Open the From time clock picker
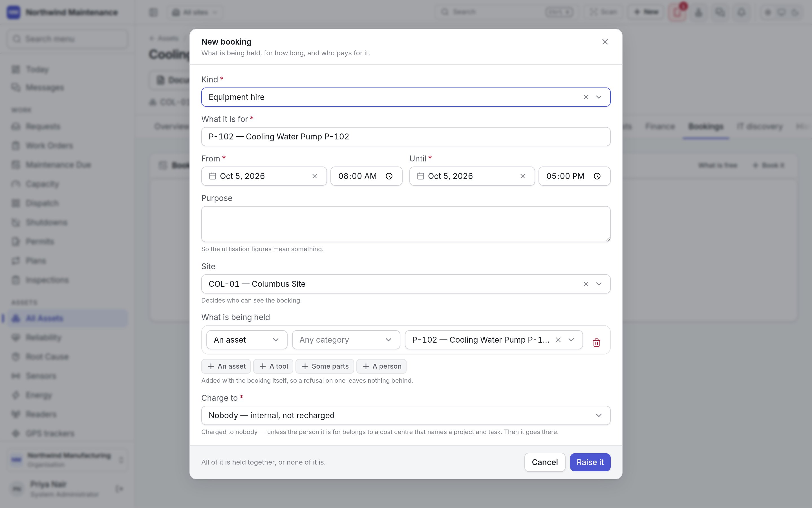This screenshot has width=812, height=508. (x=389, y=176)
